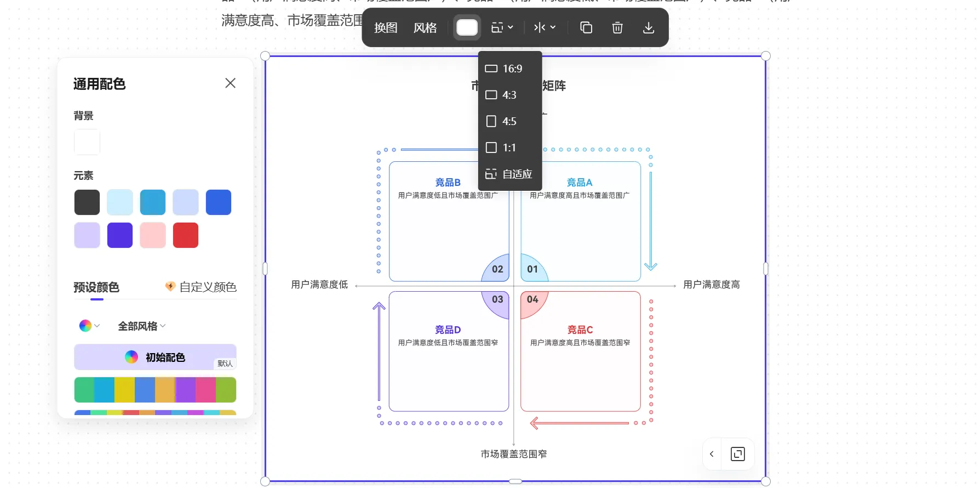Select the 初始配色 default palette
Screen dimensions: 980x488
coord(155,357)
